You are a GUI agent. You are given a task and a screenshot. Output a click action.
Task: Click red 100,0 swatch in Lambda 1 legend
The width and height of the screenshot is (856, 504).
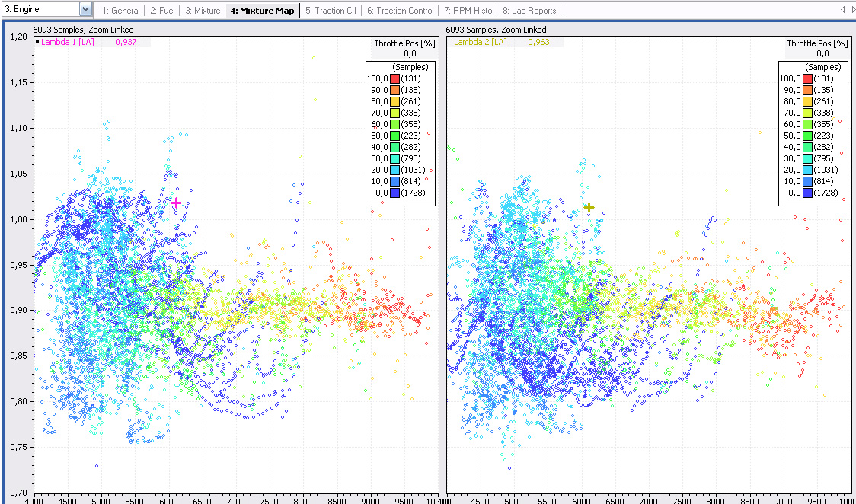[x=394, y=78]
